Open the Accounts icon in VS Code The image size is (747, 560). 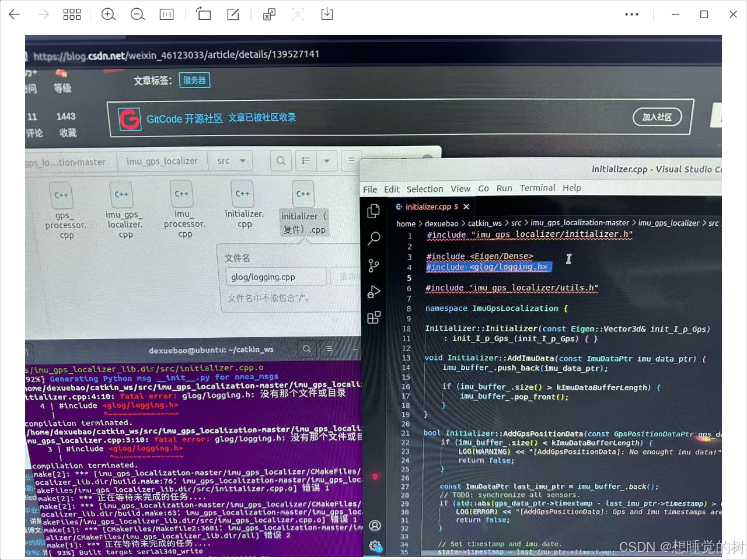click(x=374, y=526)
